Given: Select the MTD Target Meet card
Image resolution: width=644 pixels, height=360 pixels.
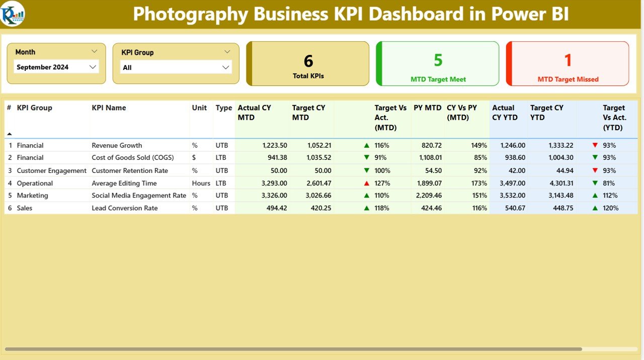Looking at the screenshot, I should pyautogui.click(x=438, y=64).
